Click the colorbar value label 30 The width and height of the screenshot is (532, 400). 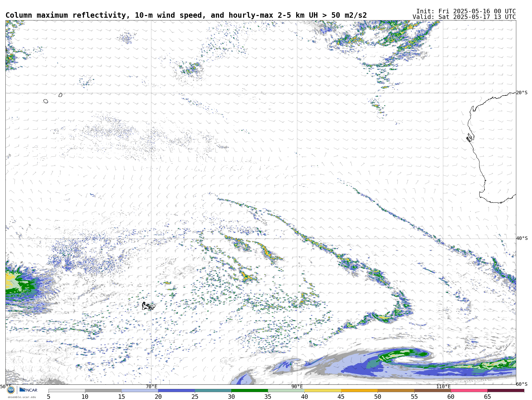pyautogui.click(x=231, y=397)
